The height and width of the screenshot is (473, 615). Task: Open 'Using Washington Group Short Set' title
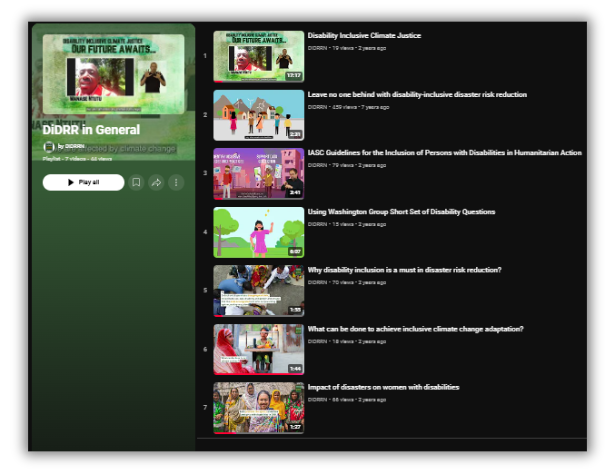[401, 212]
